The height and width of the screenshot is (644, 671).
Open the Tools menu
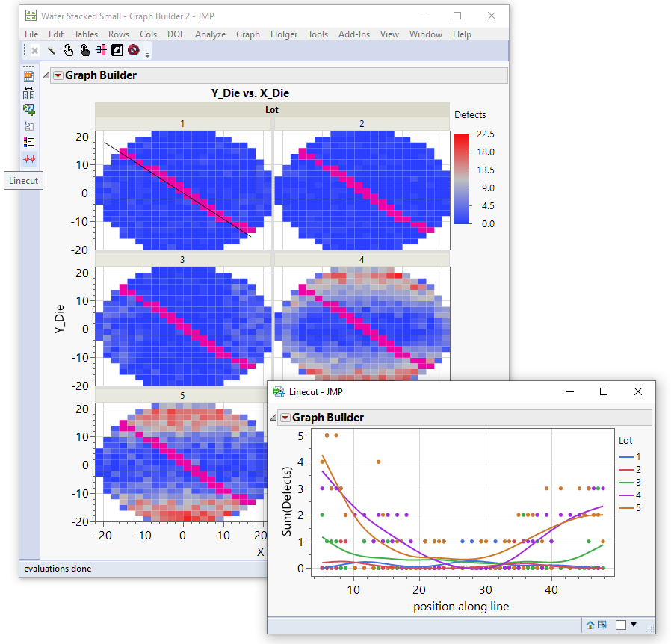click(318, 34)
